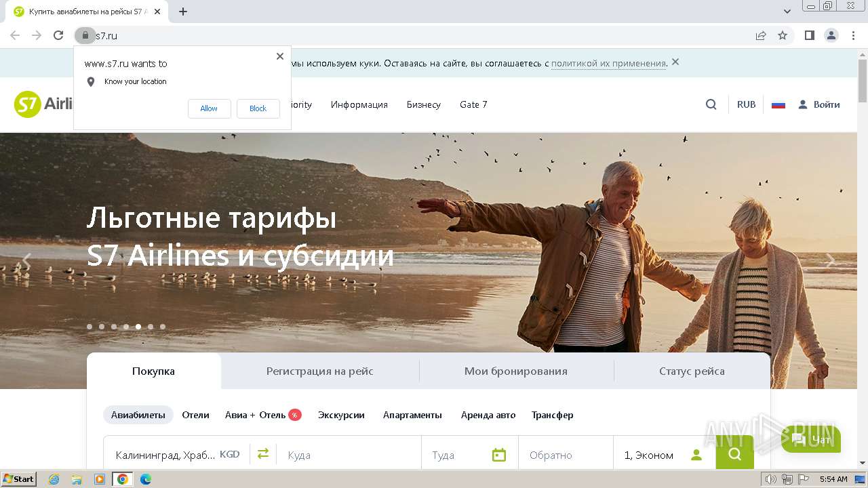
Task: Select the active fifth carousel dot
Action: tap(138, 327)
